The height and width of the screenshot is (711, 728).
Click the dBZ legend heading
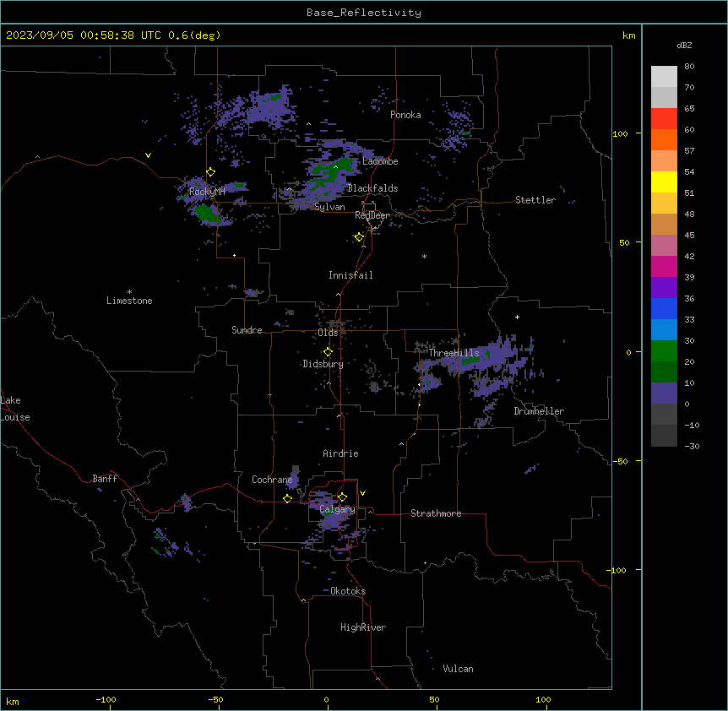684,45
